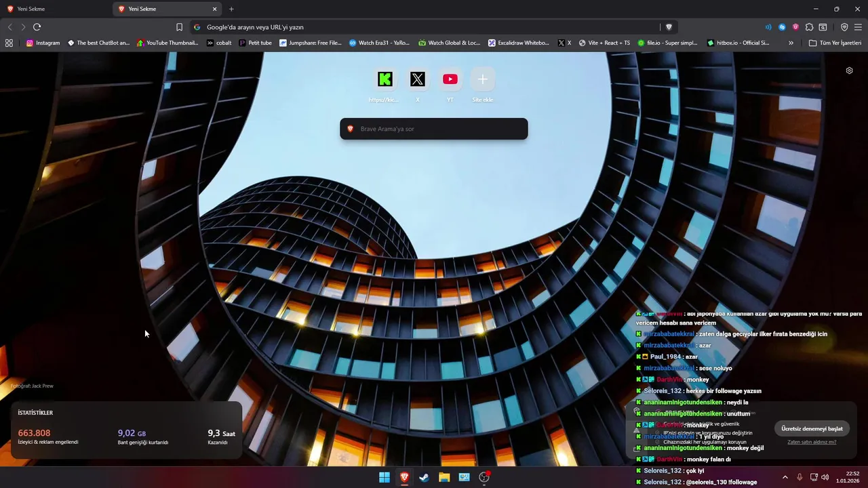Launch Steam from the taskbar
The height and width of the screenshot is (488, 868).
[x=424, y=477]
